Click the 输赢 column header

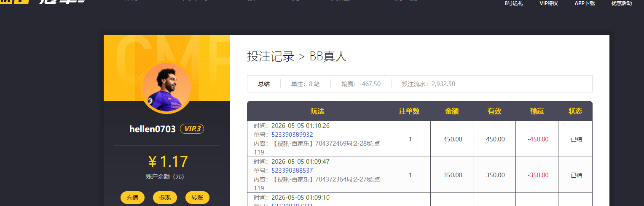click(x=537, y=111)
